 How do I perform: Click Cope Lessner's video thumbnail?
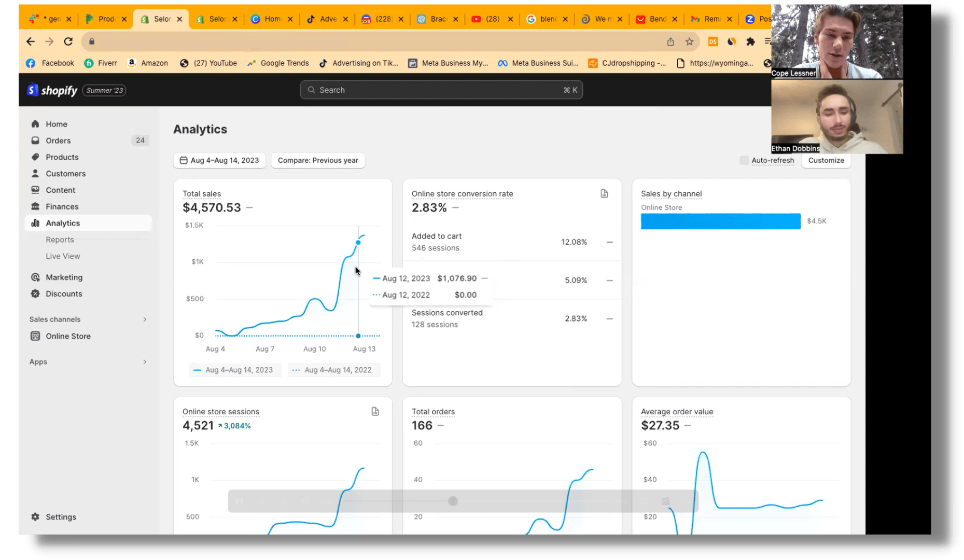(x=836, y=41)
